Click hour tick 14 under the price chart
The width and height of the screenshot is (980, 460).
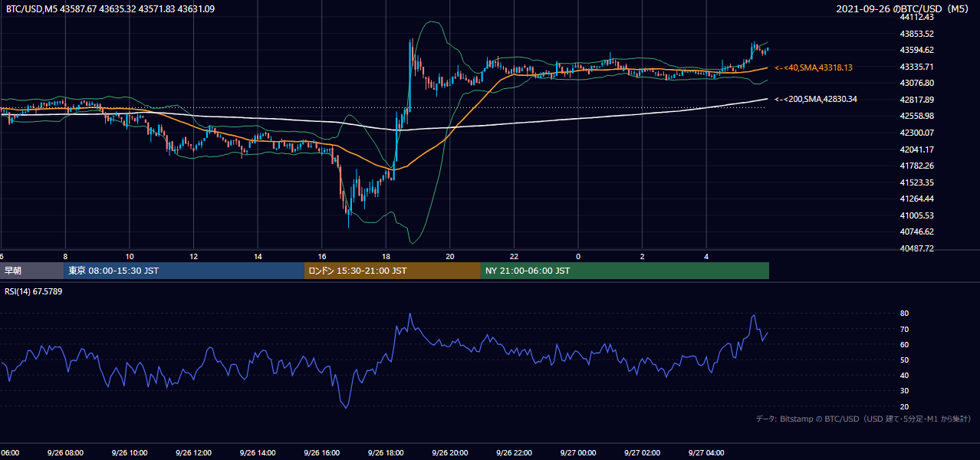pos(258,257)
